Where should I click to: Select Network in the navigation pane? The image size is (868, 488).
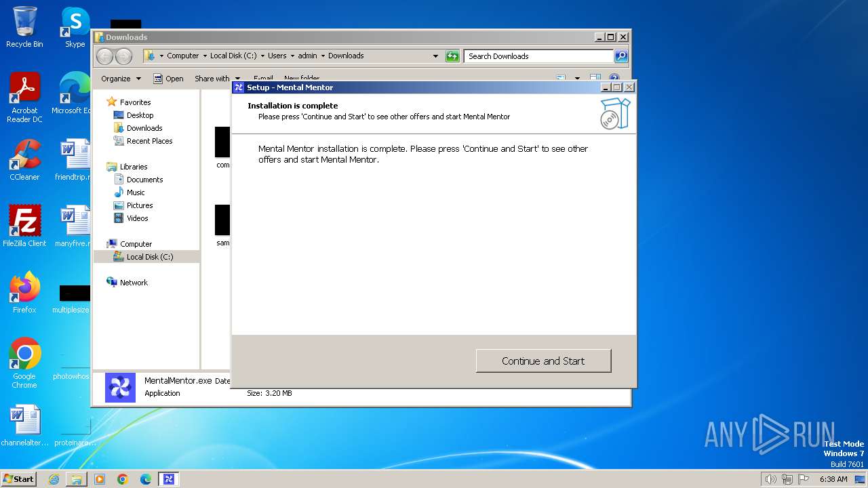click(x=134, y=283)
